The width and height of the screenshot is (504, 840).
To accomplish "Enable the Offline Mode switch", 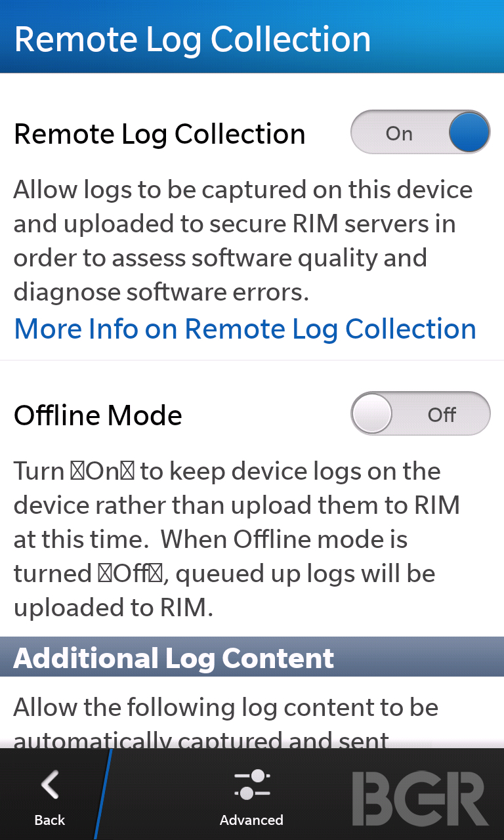I will pos(420,413).
